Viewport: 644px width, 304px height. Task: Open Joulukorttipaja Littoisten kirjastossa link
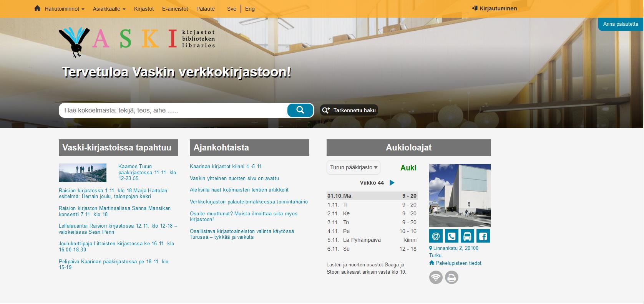pyautogui.click(x=116, y=246)
